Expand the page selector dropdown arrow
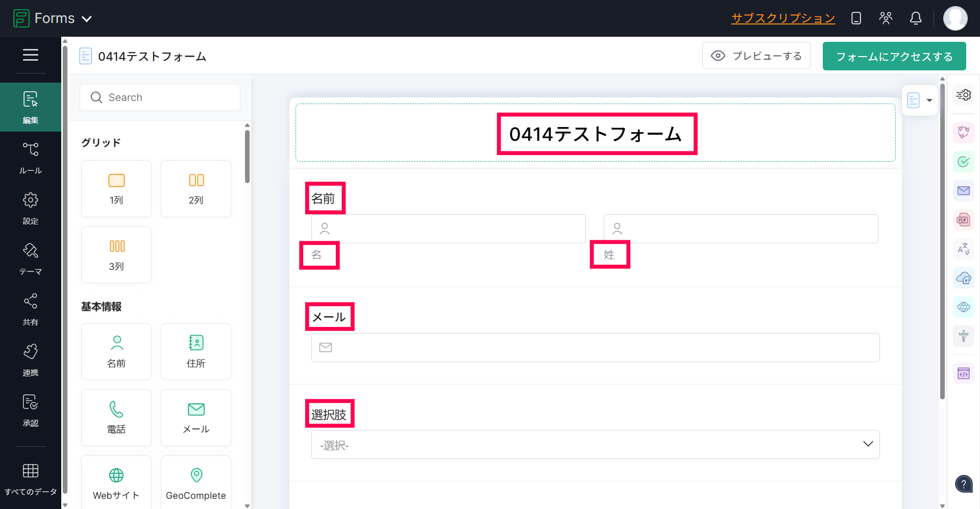The width and height of the screenshot is (980, 509). coord(929,100)
